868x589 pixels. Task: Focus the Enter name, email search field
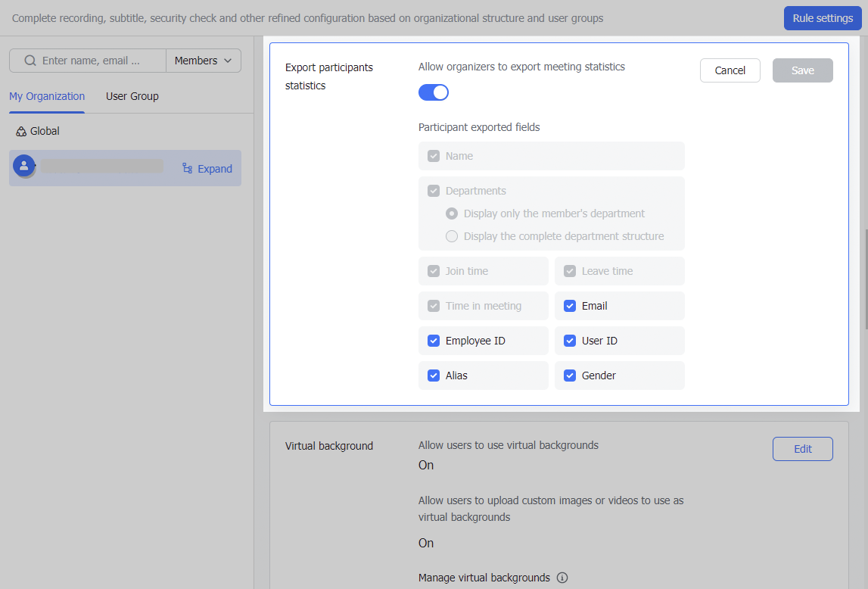point(88,61)
